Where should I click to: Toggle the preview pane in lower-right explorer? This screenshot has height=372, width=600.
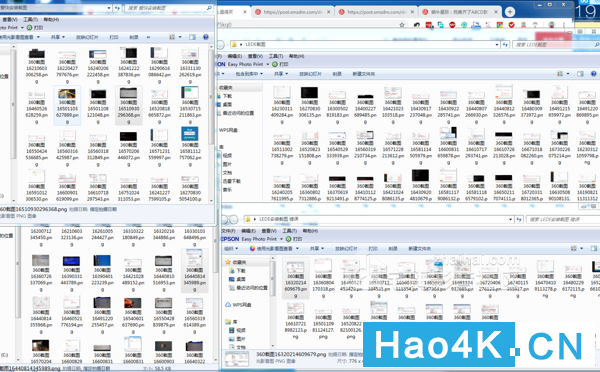coord(594,248)
